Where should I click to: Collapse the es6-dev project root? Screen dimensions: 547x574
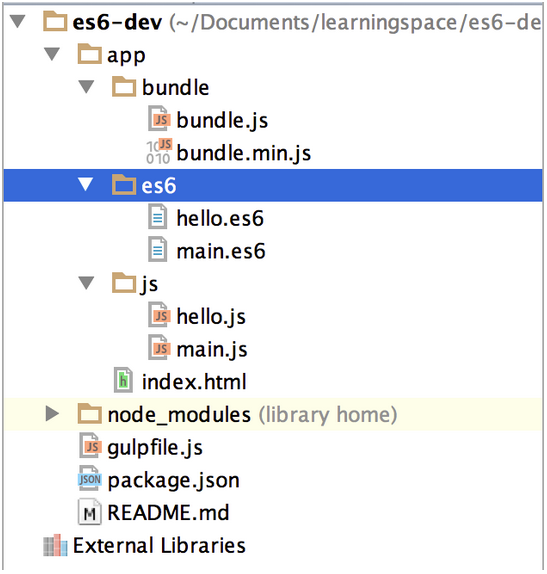18,21
